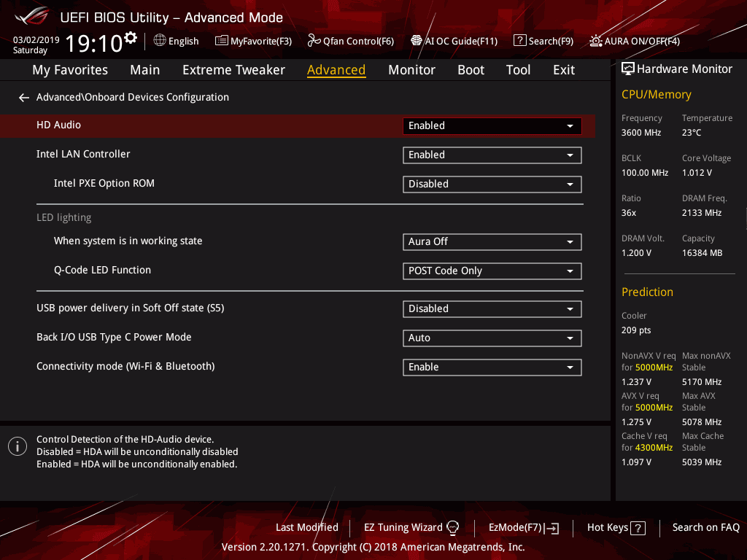Select the Q-Code LED Function label
Screen dimensions: 747x560
point(102,270)
